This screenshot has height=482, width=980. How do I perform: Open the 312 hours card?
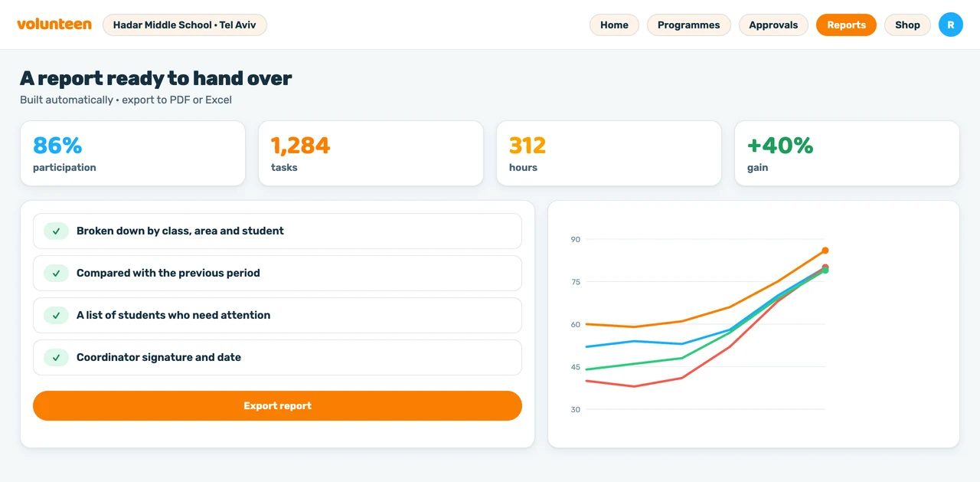point(609,153)
